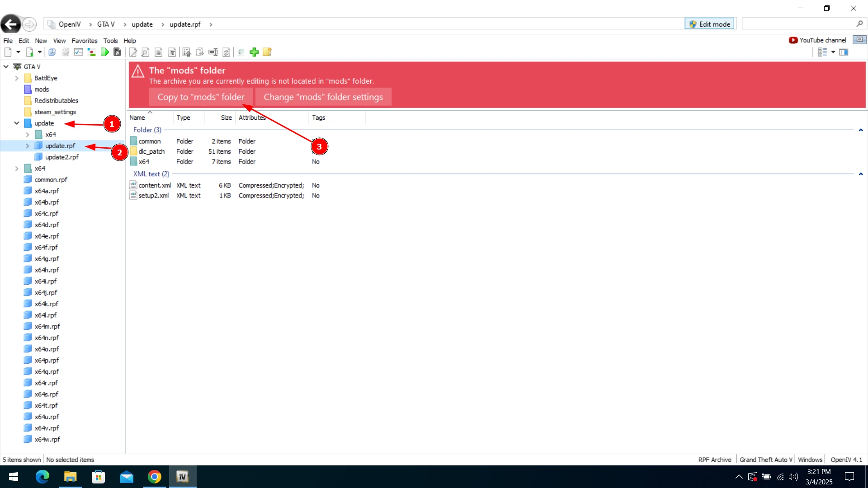
Task: Click the checklist window toolbar icon
Action: (78, 52)
